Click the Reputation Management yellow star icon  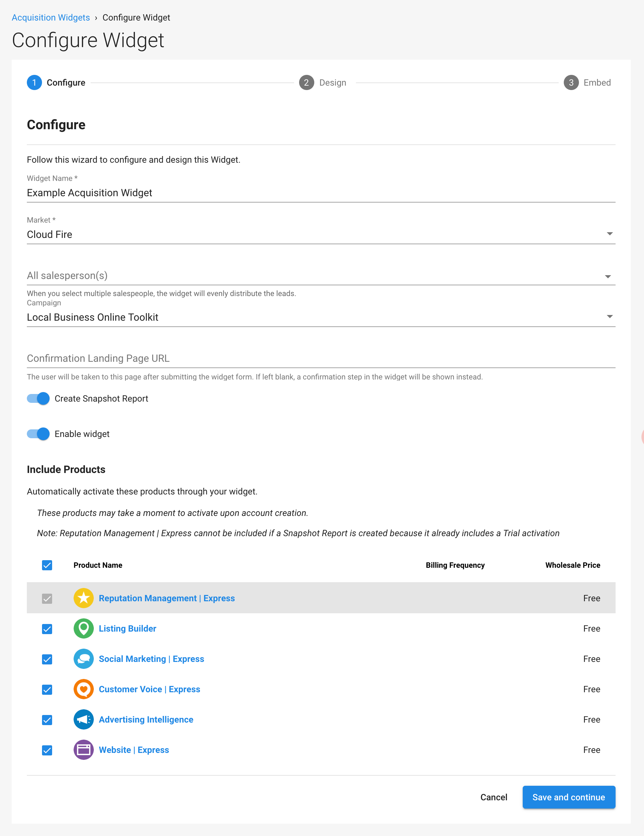click(x=83, y=598)
